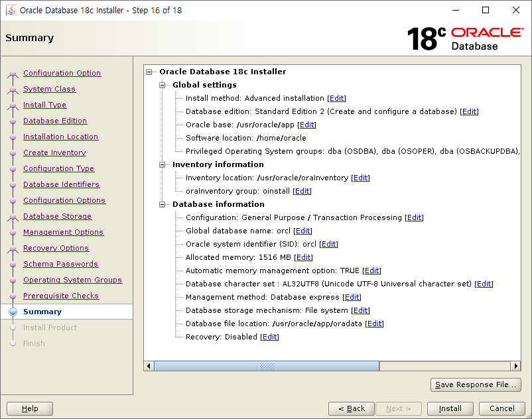Image resolution: width=532 pixels, height=419 pixels.
Task: Jump to Management Options step
Action: pyautogui.click(x=64, y=232)
